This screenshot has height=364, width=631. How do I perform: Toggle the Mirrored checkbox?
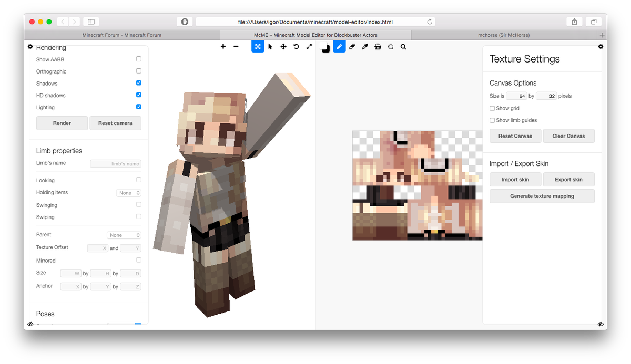point(139,260)
